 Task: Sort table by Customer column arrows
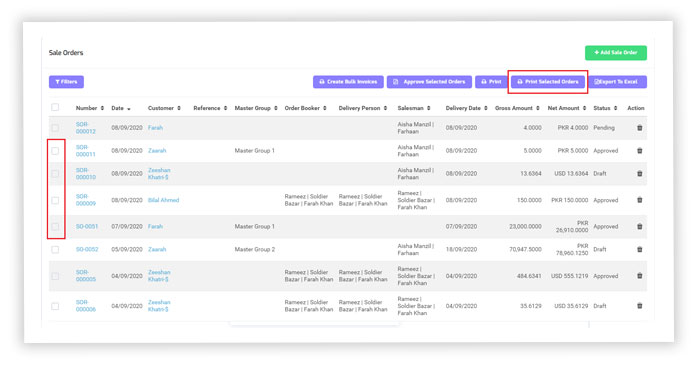click(x=179, y=108)
